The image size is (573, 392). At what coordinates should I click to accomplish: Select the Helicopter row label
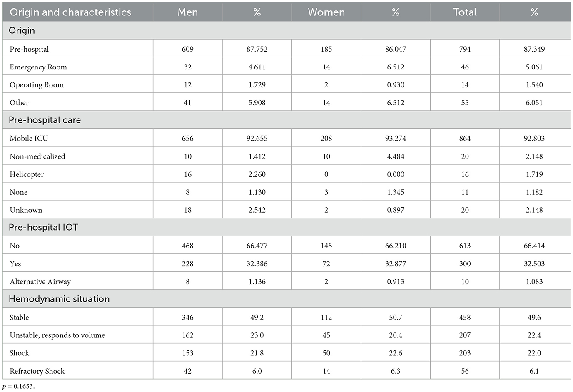27,174
